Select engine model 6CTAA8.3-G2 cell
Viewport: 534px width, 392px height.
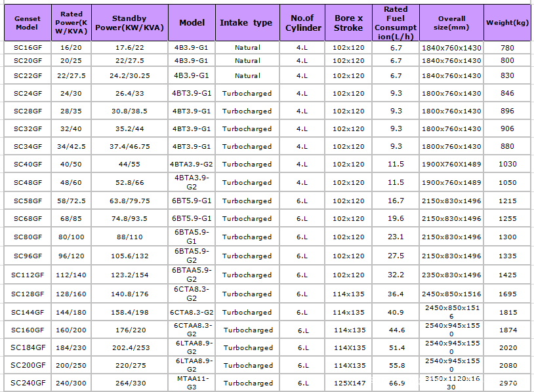(x=192, y=330)
